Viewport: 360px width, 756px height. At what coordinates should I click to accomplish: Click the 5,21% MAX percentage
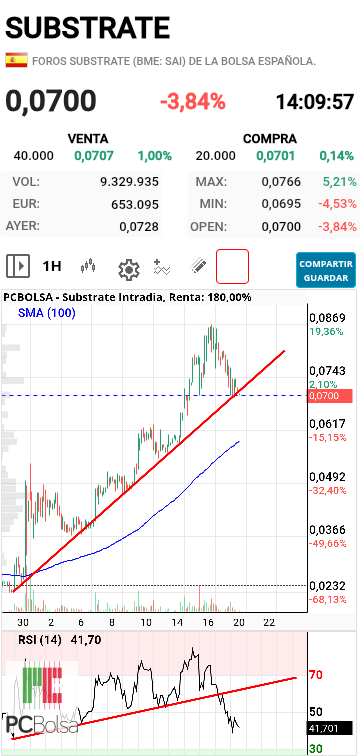pos(340,182)
